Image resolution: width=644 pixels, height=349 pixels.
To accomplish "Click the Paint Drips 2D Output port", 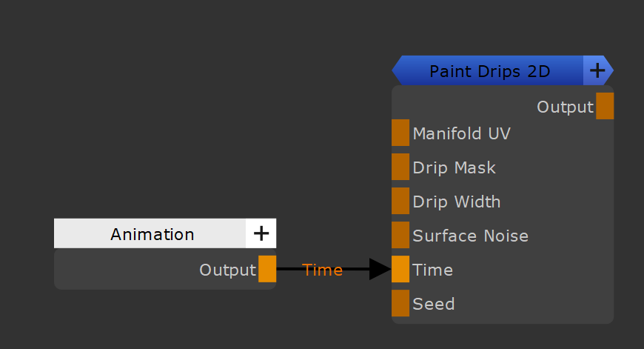I will pyautogui.click(x=605, y=106).
